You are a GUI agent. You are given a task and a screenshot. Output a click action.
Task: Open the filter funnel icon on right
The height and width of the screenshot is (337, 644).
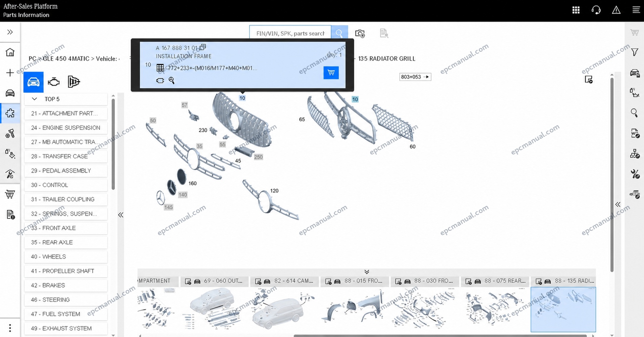(634, 52)
